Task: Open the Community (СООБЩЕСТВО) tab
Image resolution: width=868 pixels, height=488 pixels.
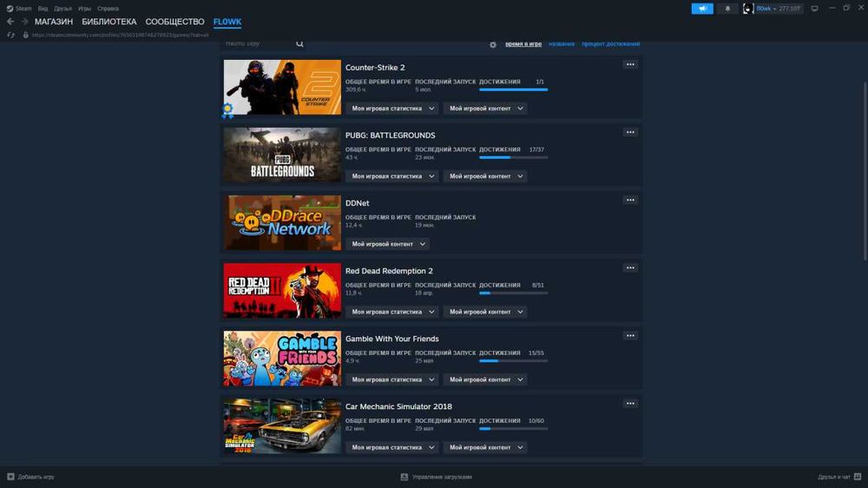Action: pos(175,22)
